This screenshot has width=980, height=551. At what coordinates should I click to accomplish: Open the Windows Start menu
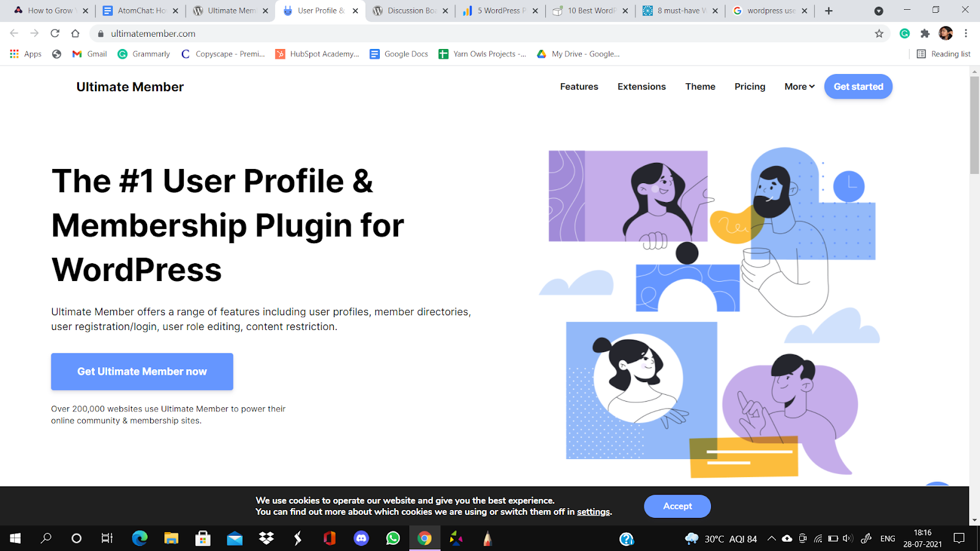(x=15, y=538)
